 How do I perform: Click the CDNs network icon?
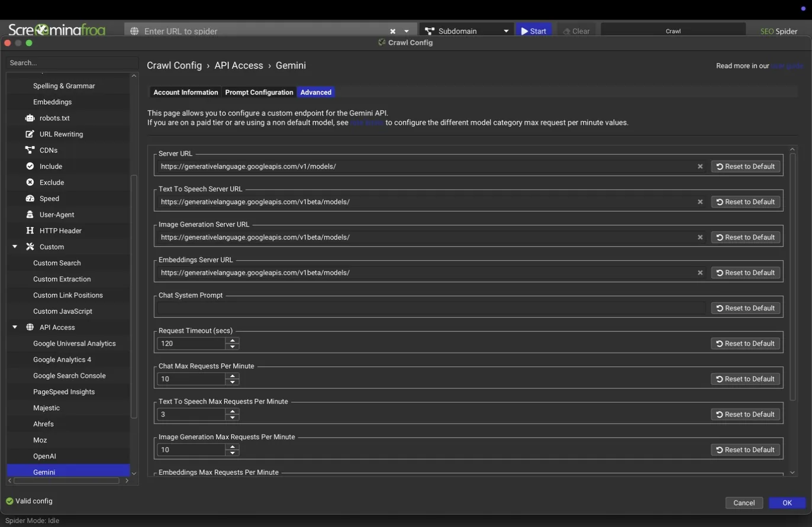pyautogui.click(x=30, y=150)
